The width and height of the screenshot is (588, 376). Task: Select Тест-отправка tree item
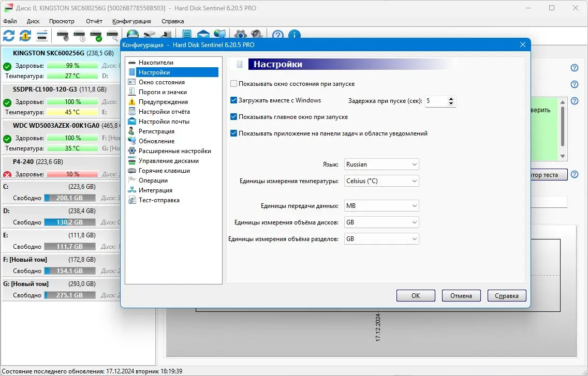[x=159, y=200]
